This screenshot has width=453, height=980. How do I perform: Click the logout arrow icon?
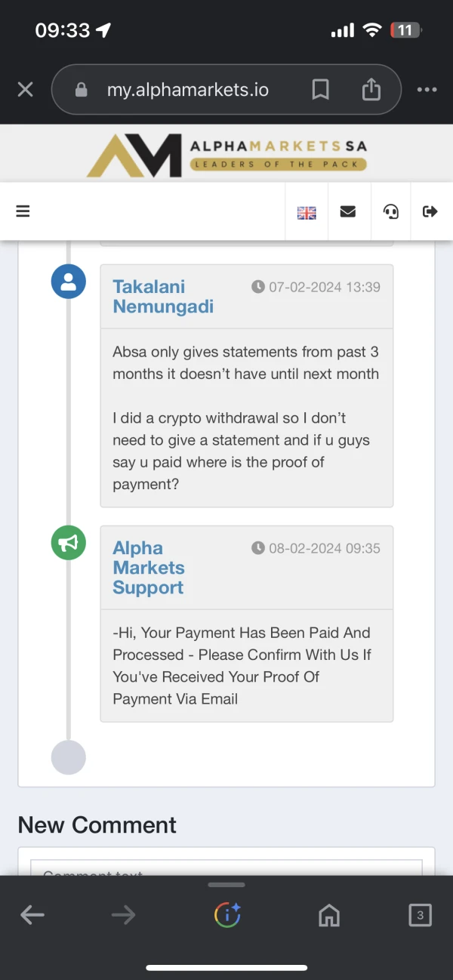pos(430,212)
